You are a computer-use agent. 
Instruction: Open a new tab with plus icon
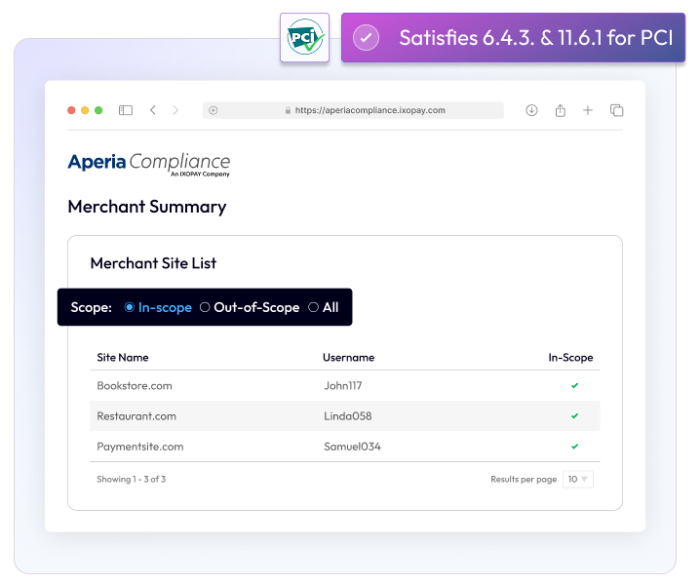point(588,110)
